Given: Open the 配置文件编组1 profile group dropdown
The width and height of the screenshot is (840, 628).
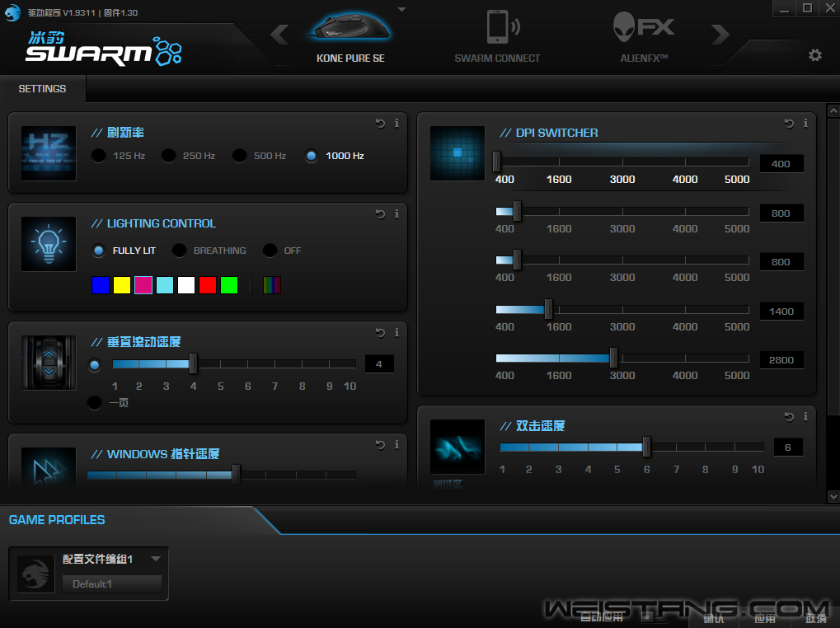Looking at the screenshot, I should [x=156, y=559].
